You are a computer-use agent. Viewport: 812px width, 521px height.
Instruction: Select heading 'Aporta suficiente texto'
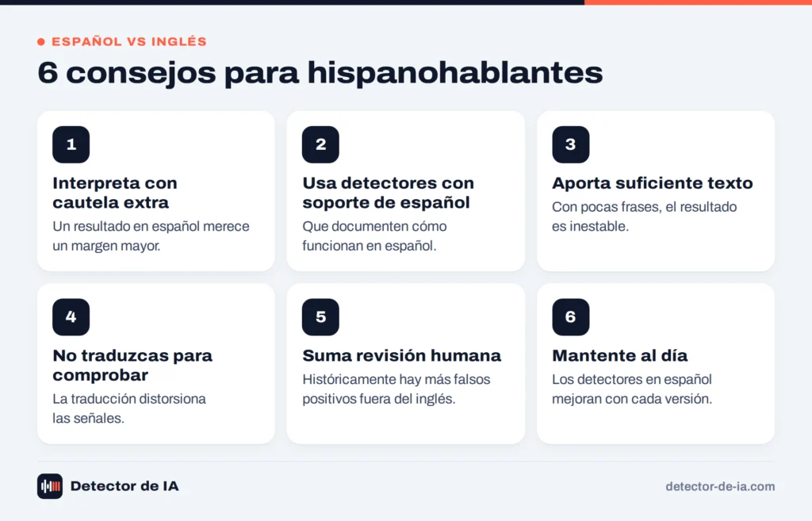(x=652, y=183)
